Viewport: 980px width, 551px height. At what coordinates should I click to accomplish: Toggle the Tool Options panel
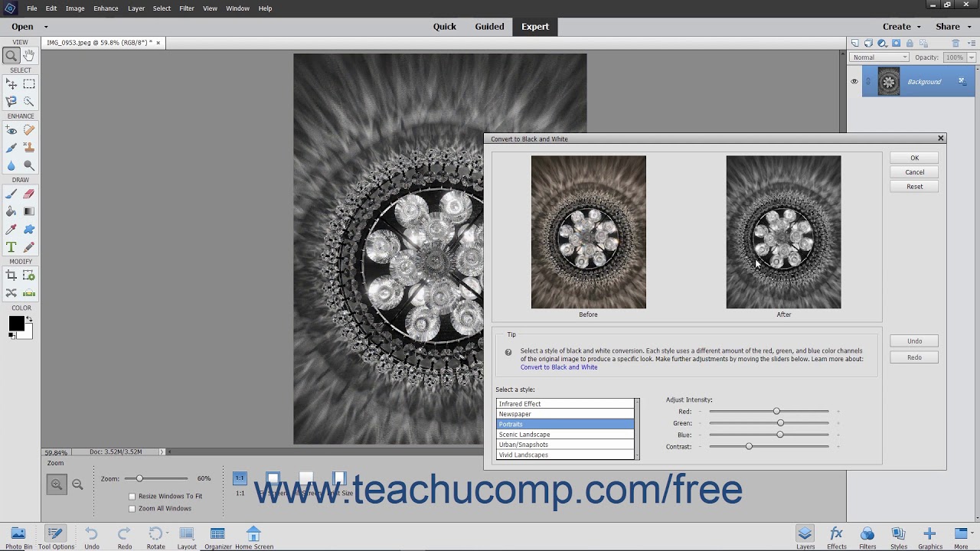point(55,537)
